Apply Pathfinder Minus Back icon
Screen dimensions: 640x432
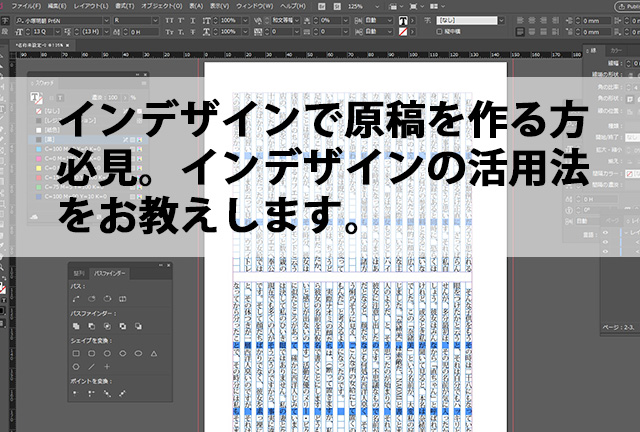pyautogui.click(x=138, y=326)
